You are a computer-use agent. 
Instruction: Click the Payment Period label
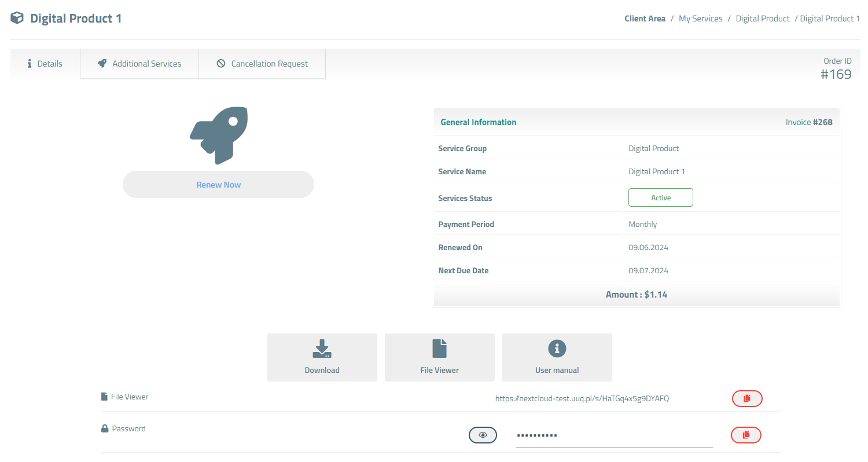[x=466, y=224]
